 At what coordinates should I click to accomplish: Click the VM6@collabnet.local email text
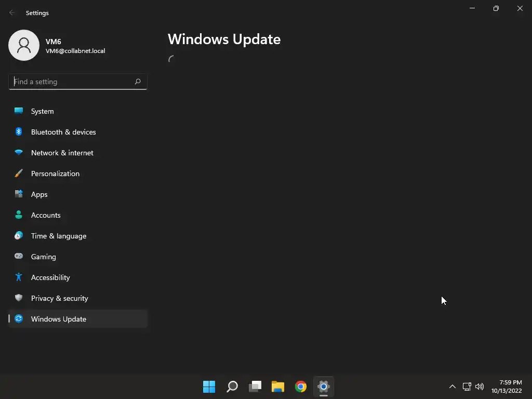pos(75,51)
